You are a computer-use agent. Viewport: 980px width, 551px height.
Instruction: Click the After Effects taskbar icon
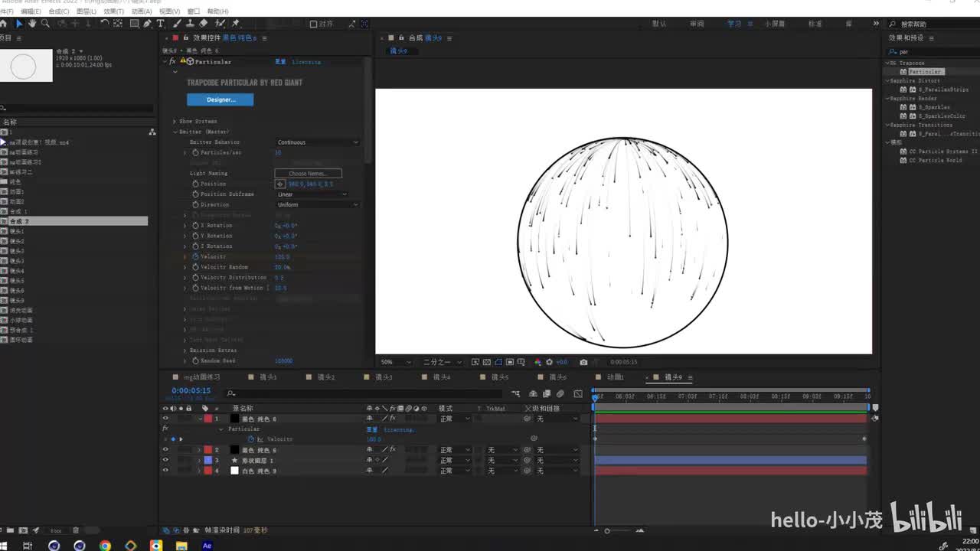coord(207,546)
